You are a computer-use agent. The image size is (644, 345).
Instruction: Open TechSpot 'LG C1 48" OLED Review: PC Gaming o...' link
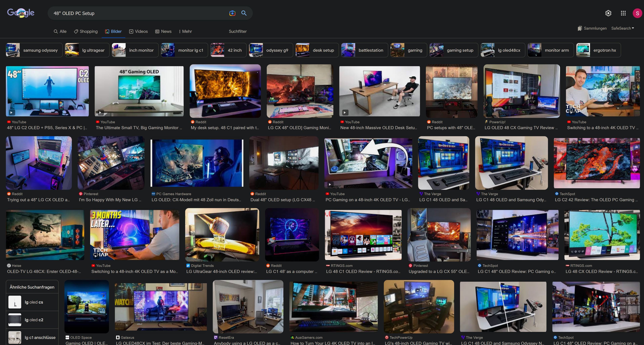point(517,272)
